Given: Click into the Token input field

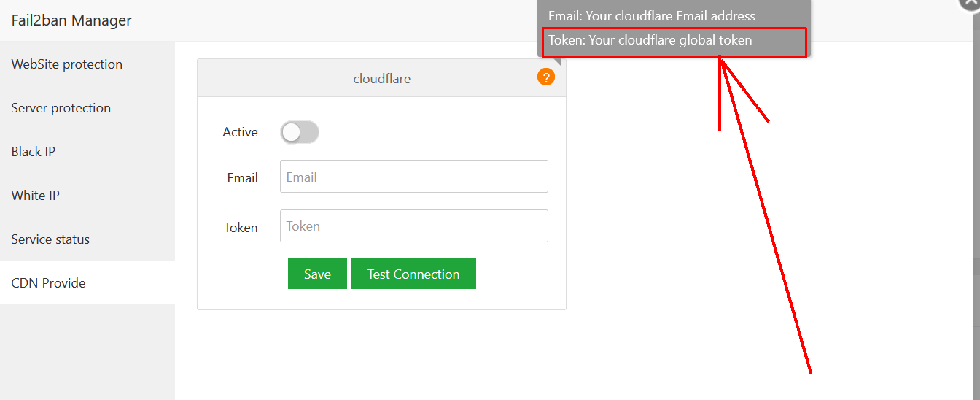Looking at the screenshot, I should click(x=413, y=226).
